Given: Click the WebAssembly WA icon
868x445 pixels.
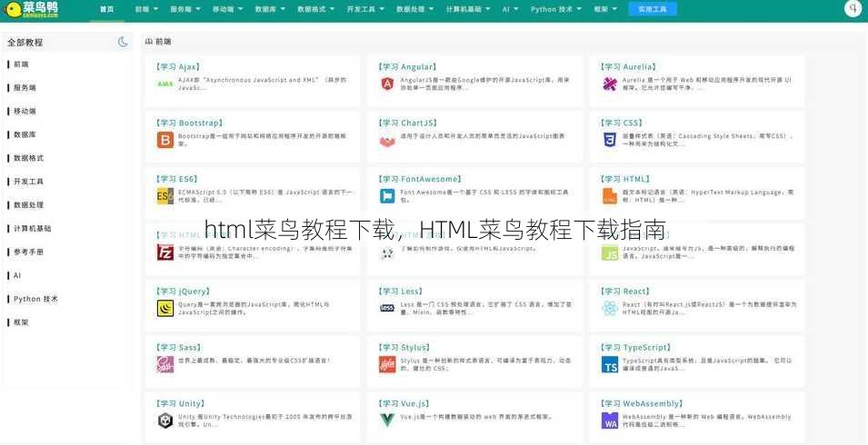Looking at the screenshot, I should point(610,420).
